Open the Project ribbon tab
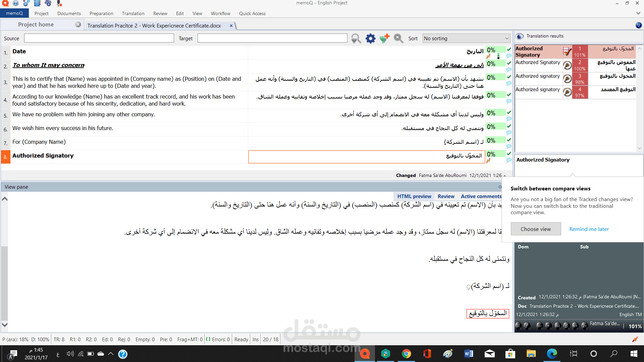This screenshot has height=362, width=644. pos(42,13)
